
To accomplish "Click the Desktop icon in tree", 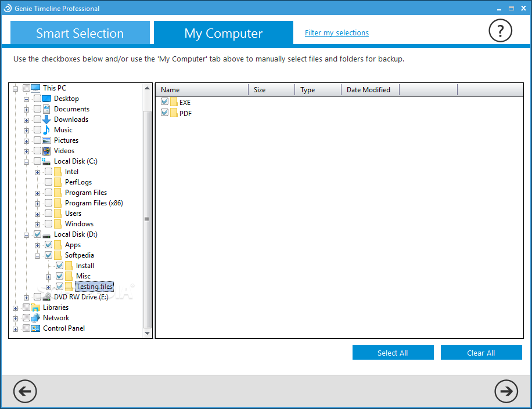I will pos(46,99).
